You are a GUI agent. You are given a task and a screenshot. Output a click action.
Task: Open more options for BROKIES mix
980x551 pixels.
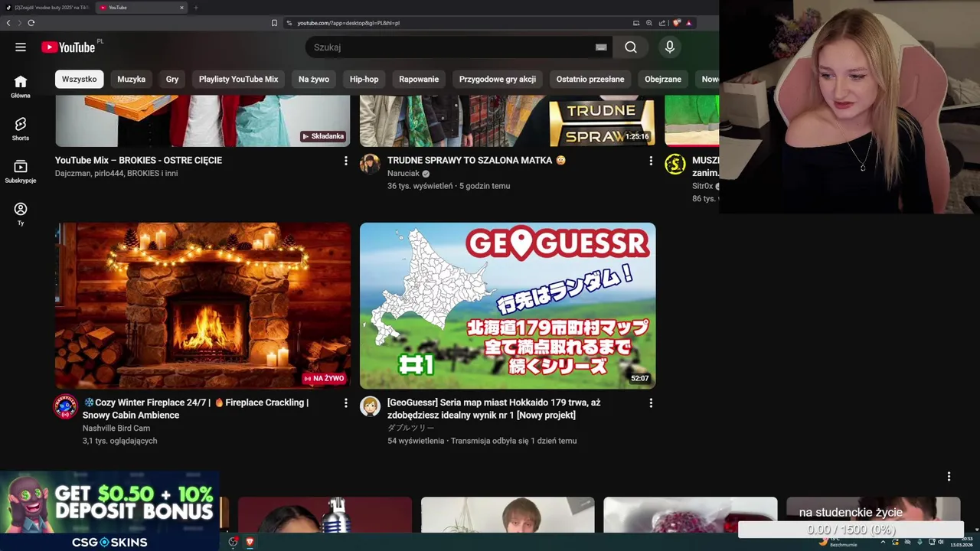tap(345, 161)
